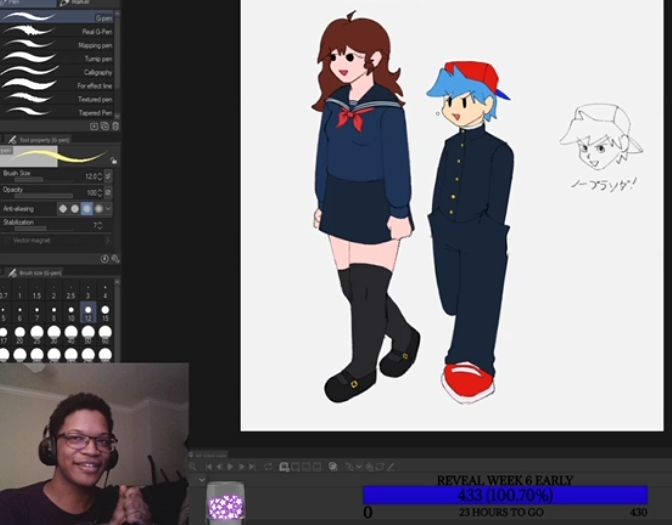Screen dimensions: 672x525
Task: Choose brush size preset 20
Action: [x=20, y=335]
